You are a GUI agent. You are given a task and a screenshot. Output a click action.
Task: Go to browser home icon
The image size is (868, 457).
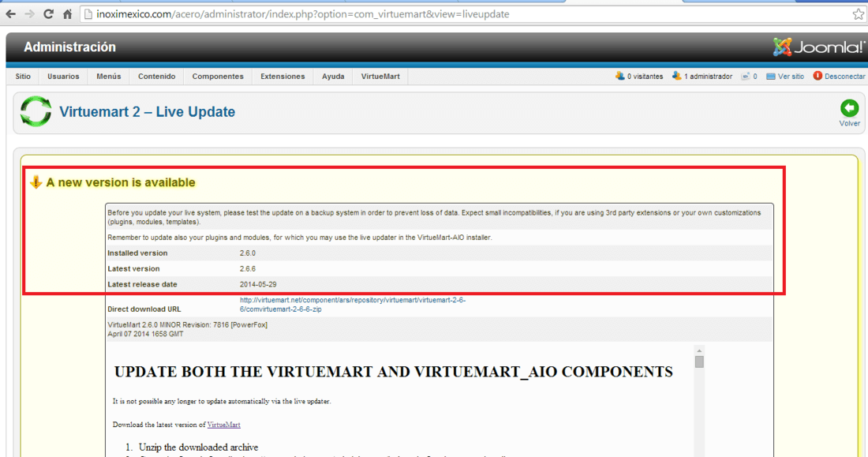pyautogui.click(x=68, y=14)
